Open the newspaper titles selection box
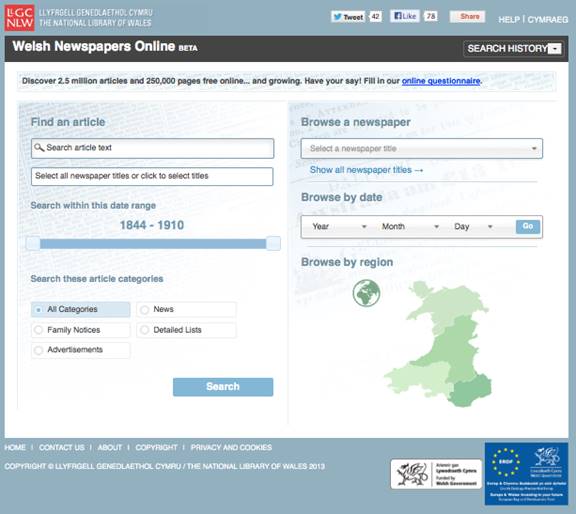The image size is (576, 514). (x=152, y=176)
